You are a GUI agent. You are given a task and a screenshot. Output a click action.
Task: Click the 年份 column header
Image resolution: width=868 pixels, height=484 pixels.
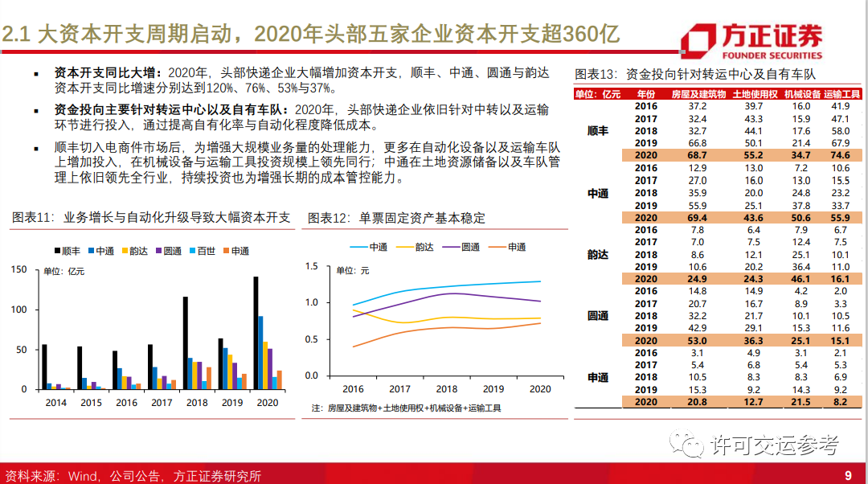coord(646,94)
